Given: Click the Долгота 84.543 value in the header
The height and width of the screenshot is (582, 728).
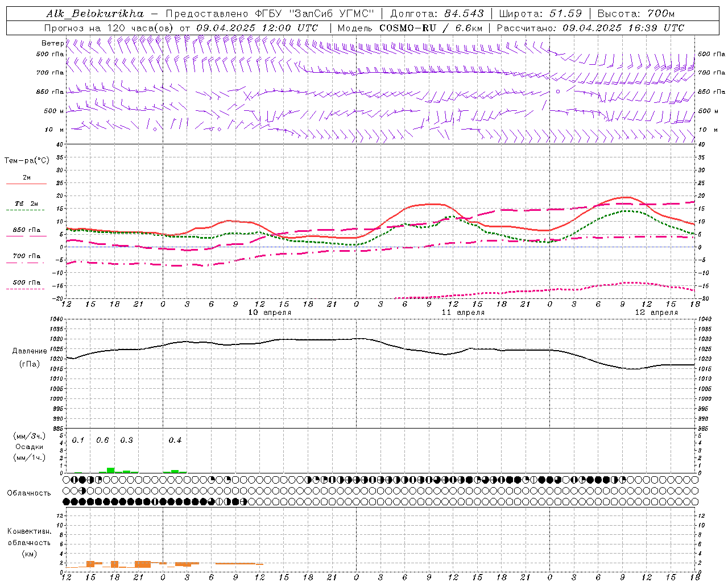Looking at the screenshot, I should (x=437, y=14).
